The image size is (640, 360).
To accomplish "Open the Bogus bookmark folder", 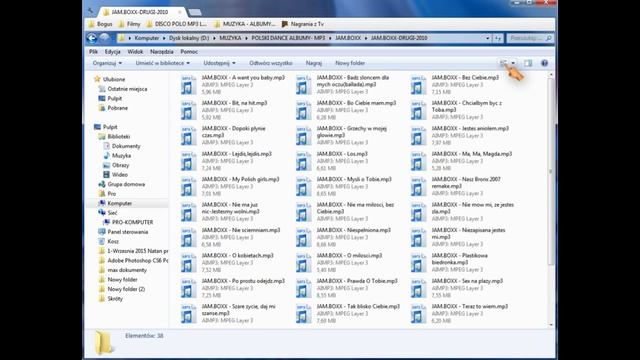I will 100,24.
